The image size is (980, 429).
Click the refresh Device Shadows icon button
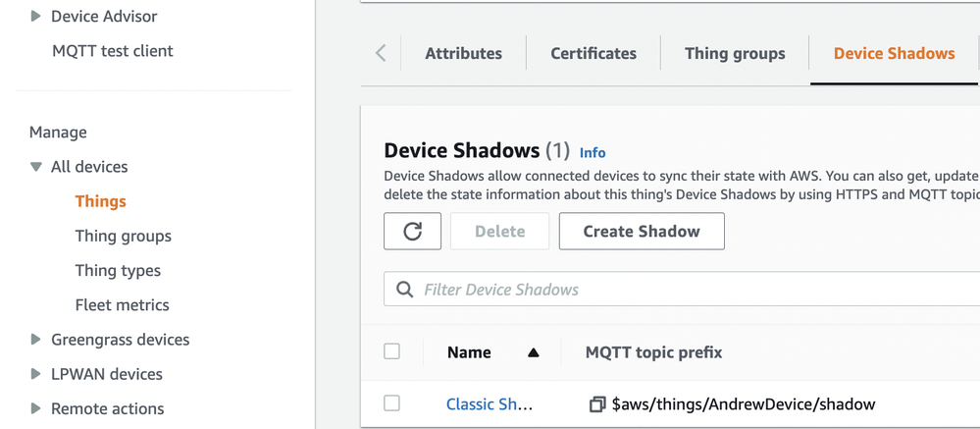[x=412, y=231]
